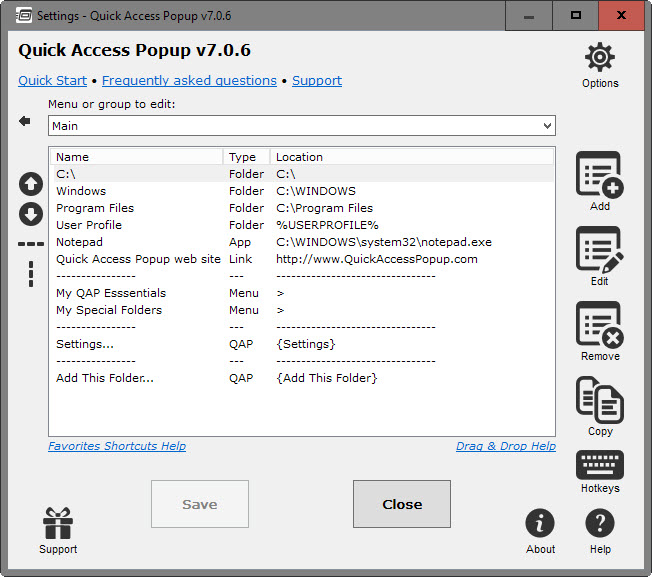
Task: Click the Save button
Action: click(x=200, y=504)
